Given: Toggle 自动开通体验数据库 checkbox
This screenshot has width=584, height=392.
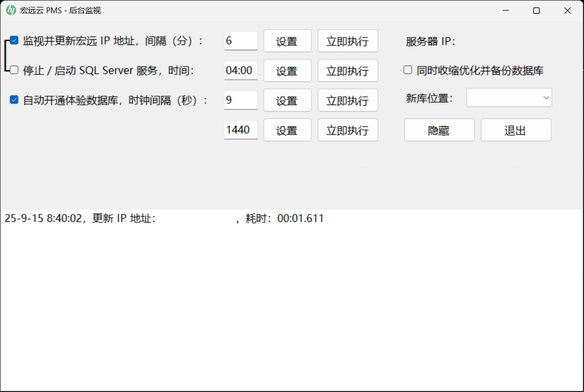Looking at the screenshot, I should [14, 100].
